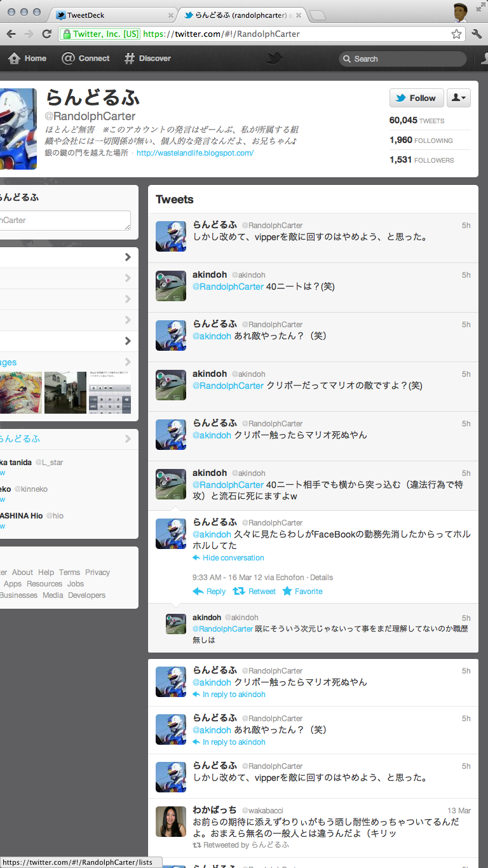Open わかばっち profile avatar
This screenshot has width=488, height=868.
[x=171, y=822]
